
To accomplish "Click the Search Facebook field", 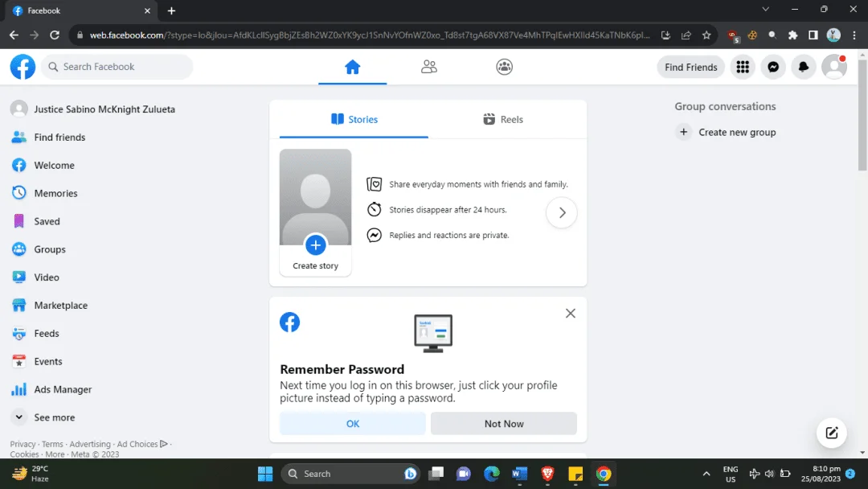I will (117, 67).
